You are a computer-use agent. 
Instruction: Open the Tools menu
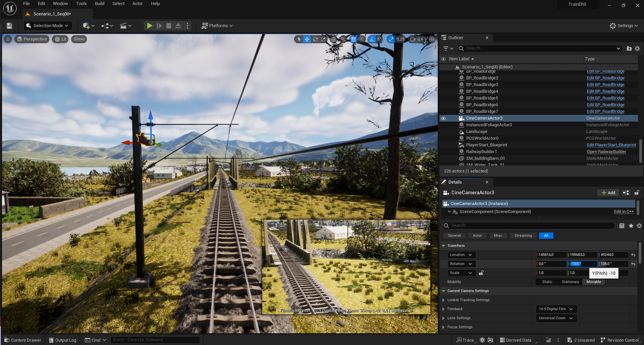pos(81,4)
